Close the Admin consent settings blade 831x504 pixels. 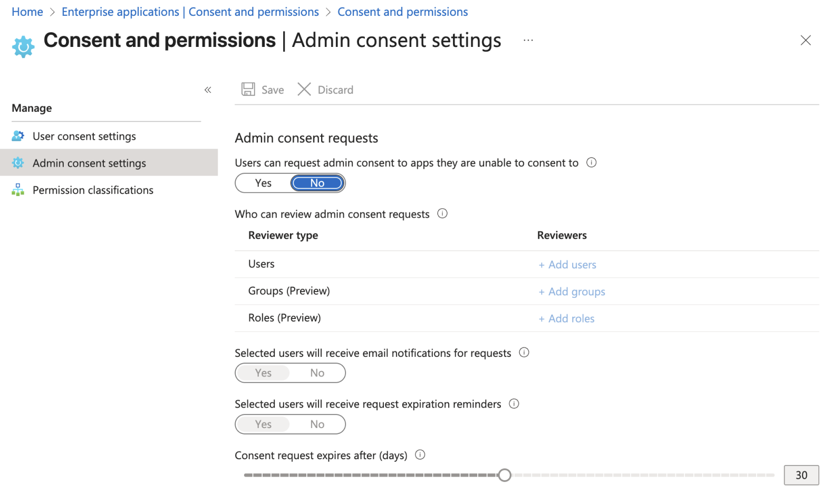[x=806, y=40]
